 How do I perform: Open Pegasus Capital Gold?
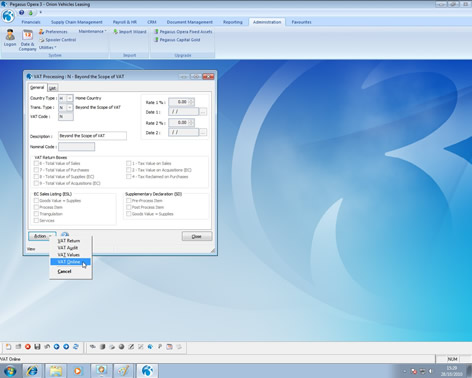click(x=177, y=40)
